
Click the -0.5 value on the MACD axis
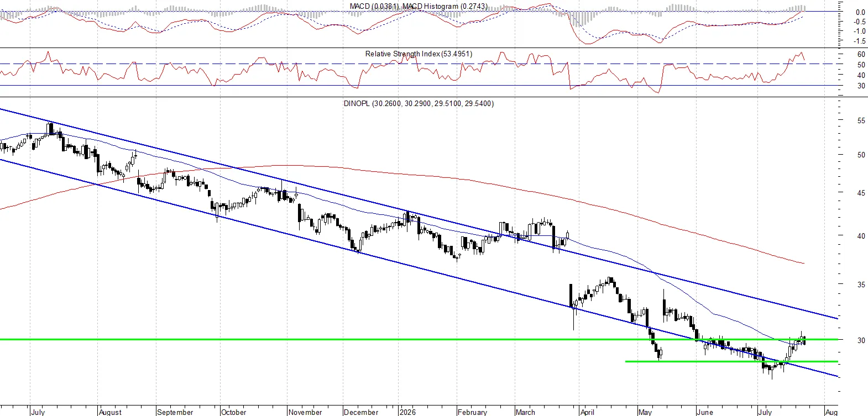[860, 22]
